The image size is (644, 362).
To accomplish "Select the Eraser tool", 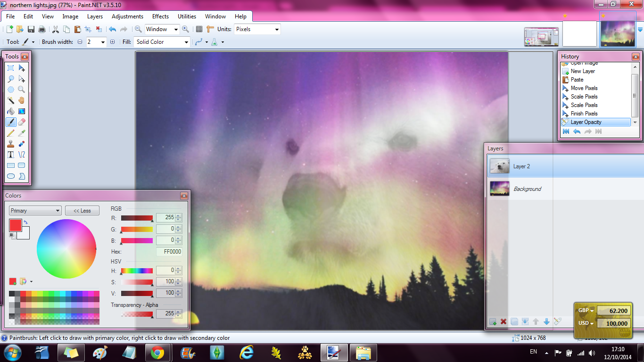I will pos(22,122).
